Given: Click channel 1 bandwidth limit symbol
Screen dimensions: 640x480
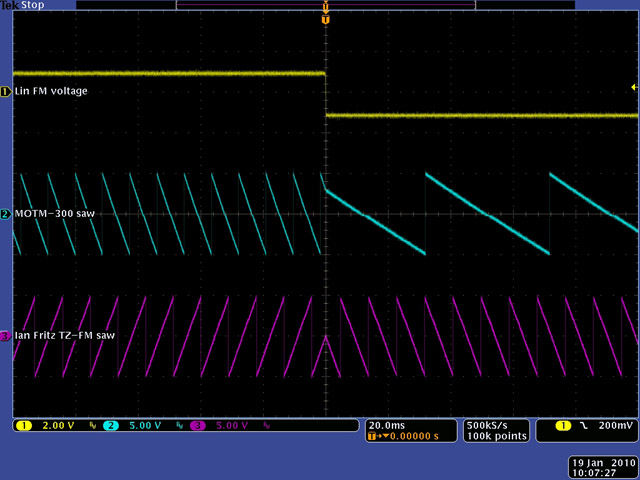Looking at the screenshot, I should coord(93,426).
